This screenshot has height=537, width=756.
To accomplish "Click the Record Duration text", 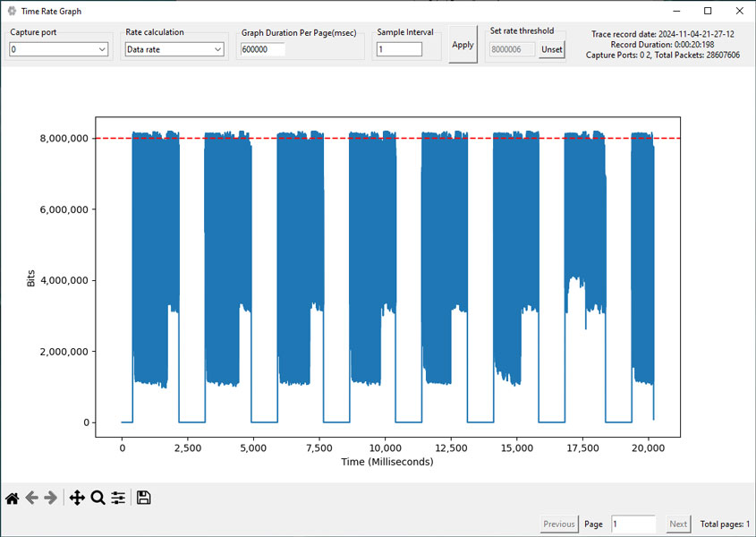I will [x=663, y=45].
